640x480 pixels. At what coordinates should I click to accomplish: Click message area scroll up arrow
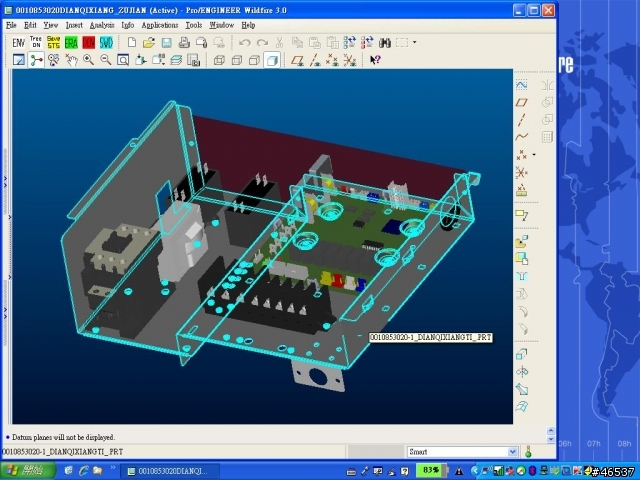point(551,431)
